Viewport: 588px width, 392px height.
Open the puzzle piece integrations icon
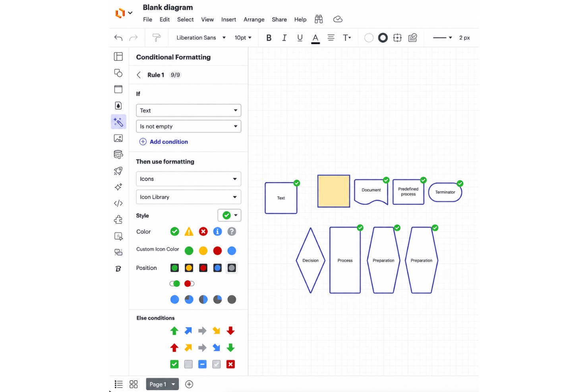click(118, 220)
